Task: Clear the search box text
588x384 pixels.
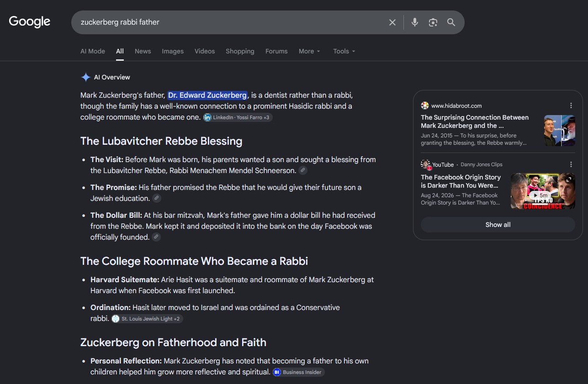Action: click(392, 22)
